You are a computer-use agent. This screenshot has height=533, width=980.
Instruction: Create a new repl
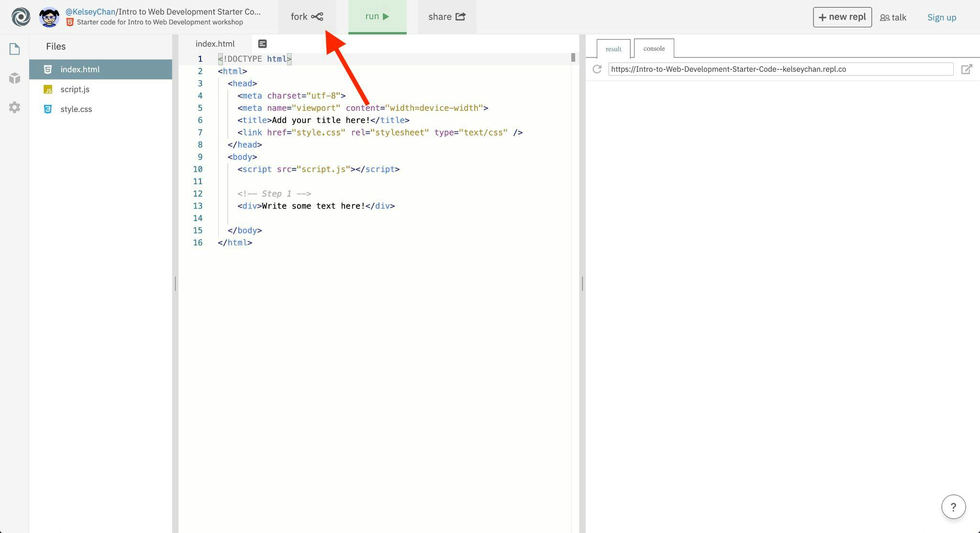tap(842, 17)
